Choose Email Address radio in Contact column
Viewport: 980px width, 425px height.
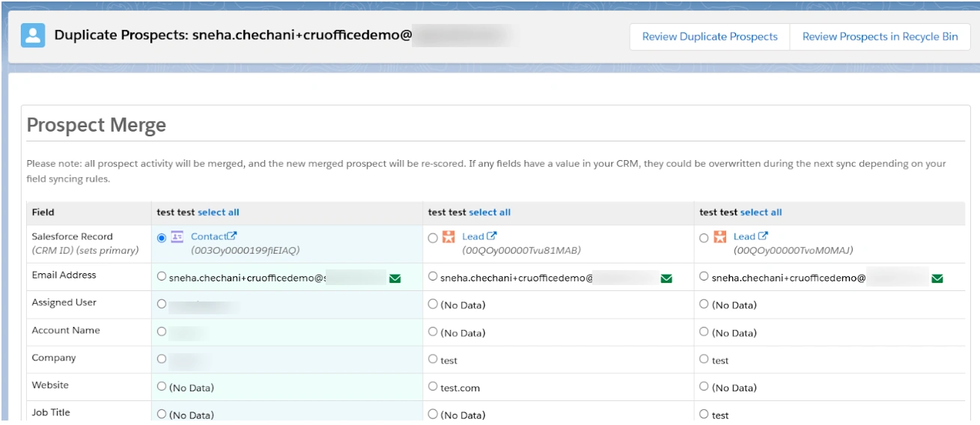(x=162, y=277)
